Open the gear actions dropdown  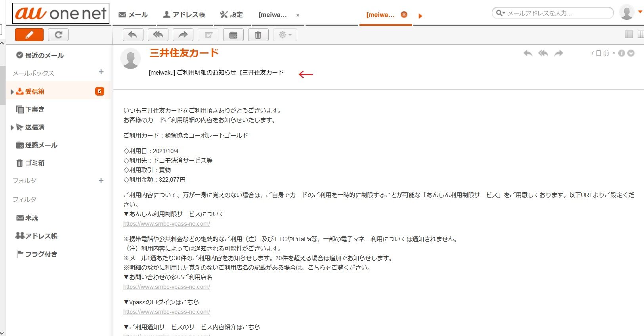coord(285,35)
